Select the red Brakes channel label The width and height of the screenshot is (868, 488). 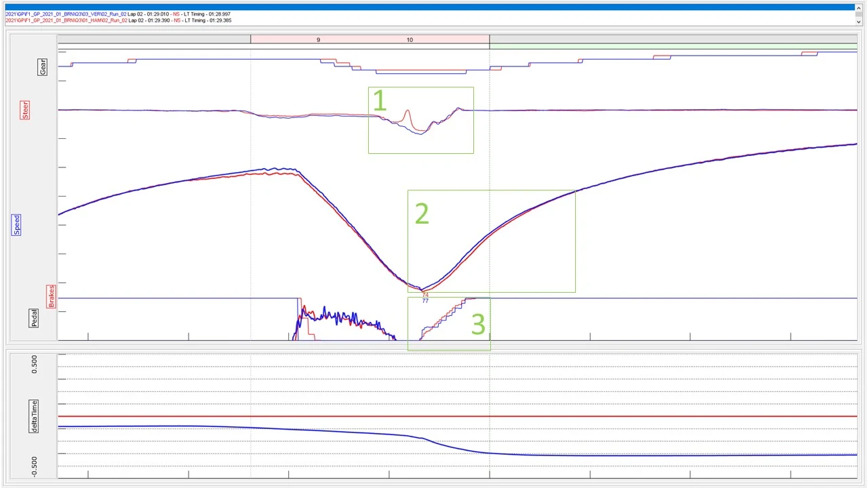51,296
